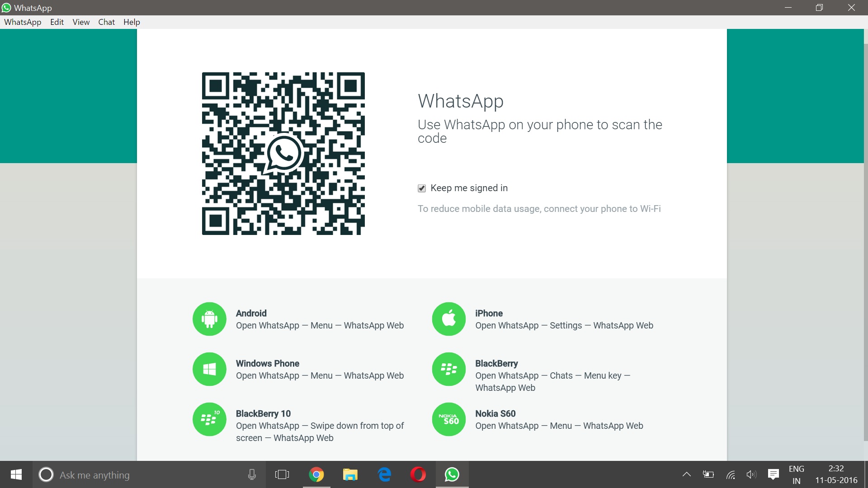Minimize the WhatsApp window

coord(788,8)
